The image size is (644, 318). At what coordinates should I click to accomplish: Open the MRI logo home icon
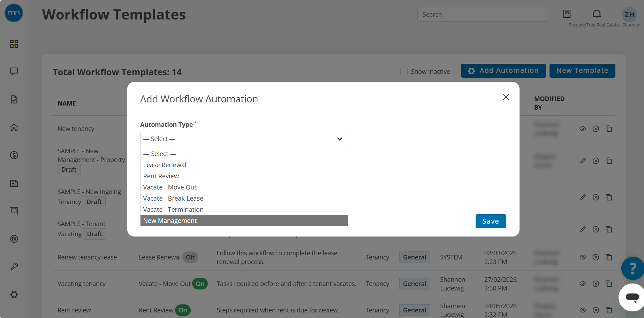click(14, 13)
